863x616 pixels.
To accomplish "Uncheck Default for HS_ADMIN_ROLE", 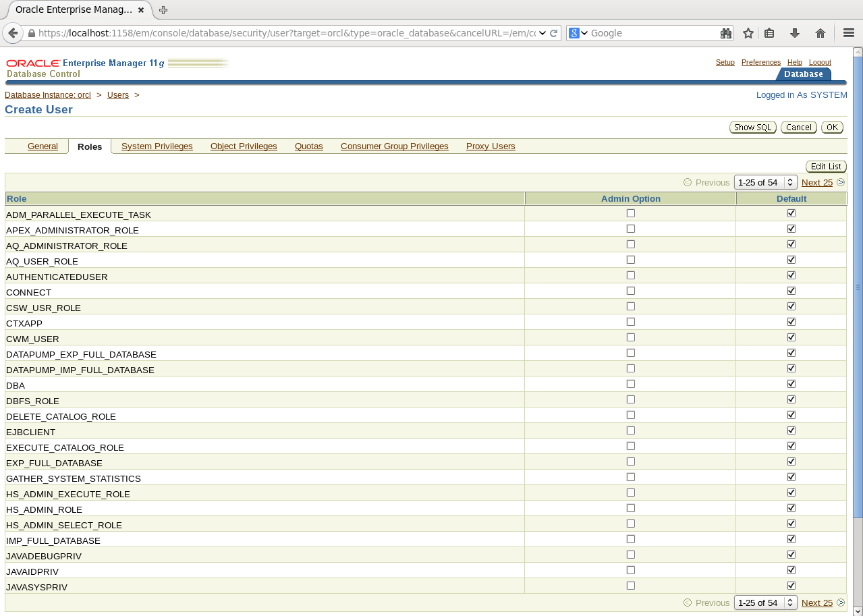I will pos(791,508).
